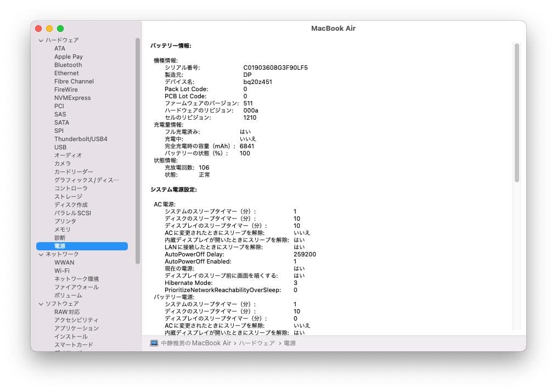The width and height of the screenshot is (557, 392).
Task: Click the バッテリー情報 heading
Action: click(171, 46)
